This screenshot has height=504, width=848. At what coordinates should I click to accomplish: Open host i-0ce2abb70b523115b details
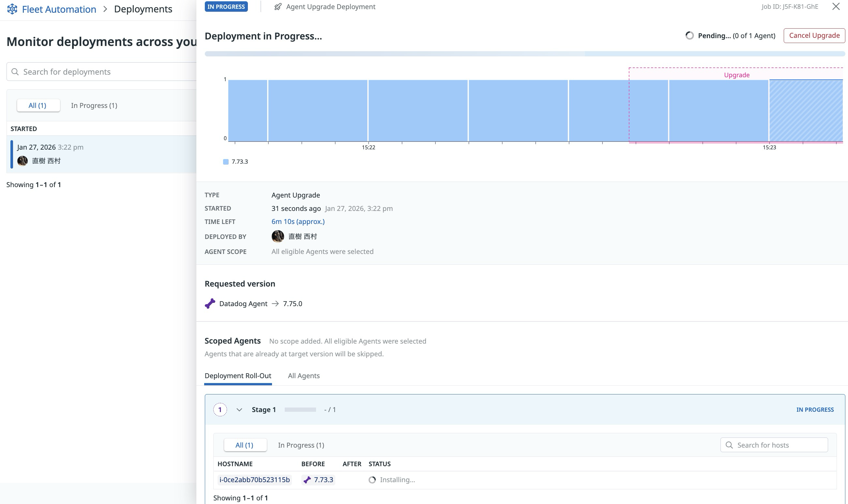[x=254, y=480]
